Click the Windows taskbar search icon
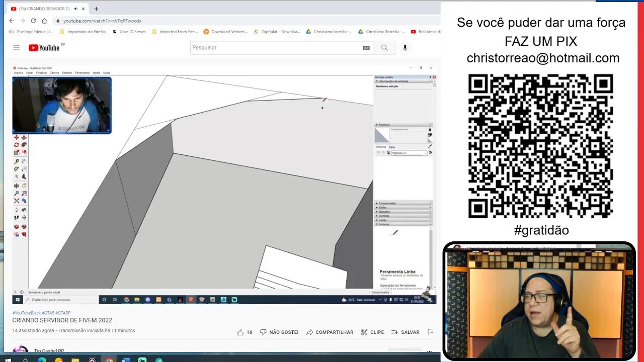Image resolution: width=644 pixels, height=362 pixels. tap(25, 359)
